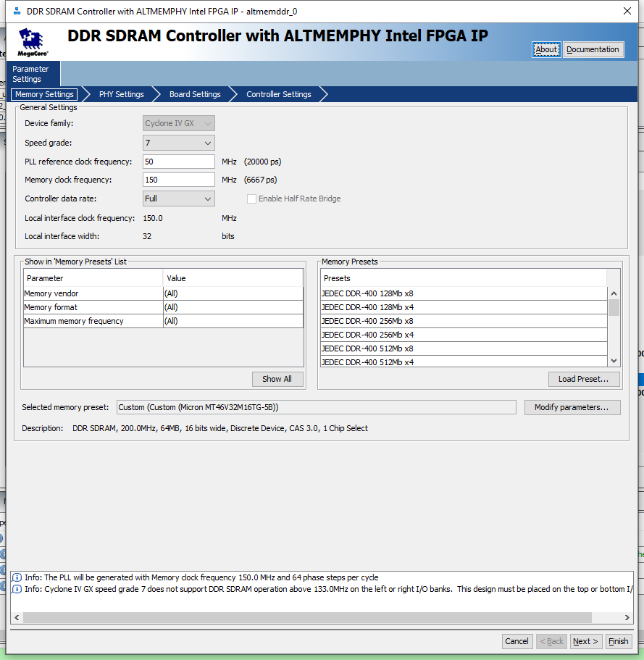Click the About button
The width and height of the screenshot is (644, 660).
point(546,49)
